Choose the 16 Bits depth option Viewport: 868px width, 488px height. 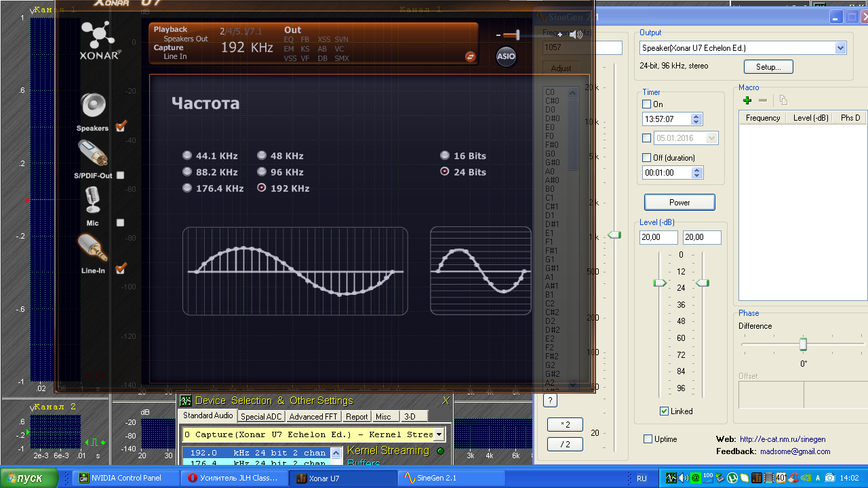pos(445,155)
